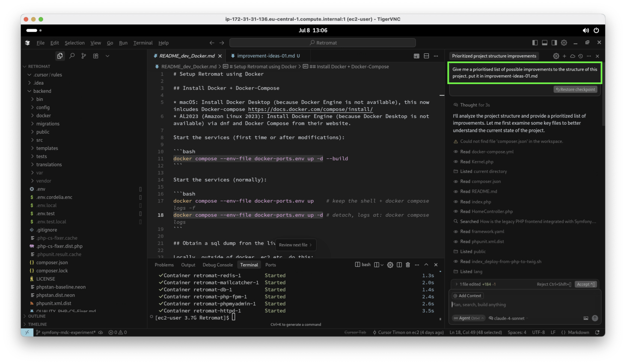Image resolution: width=626 pixels, height=364 pixels.
Task: Click the system volume icon
Action: pos(586,30)
